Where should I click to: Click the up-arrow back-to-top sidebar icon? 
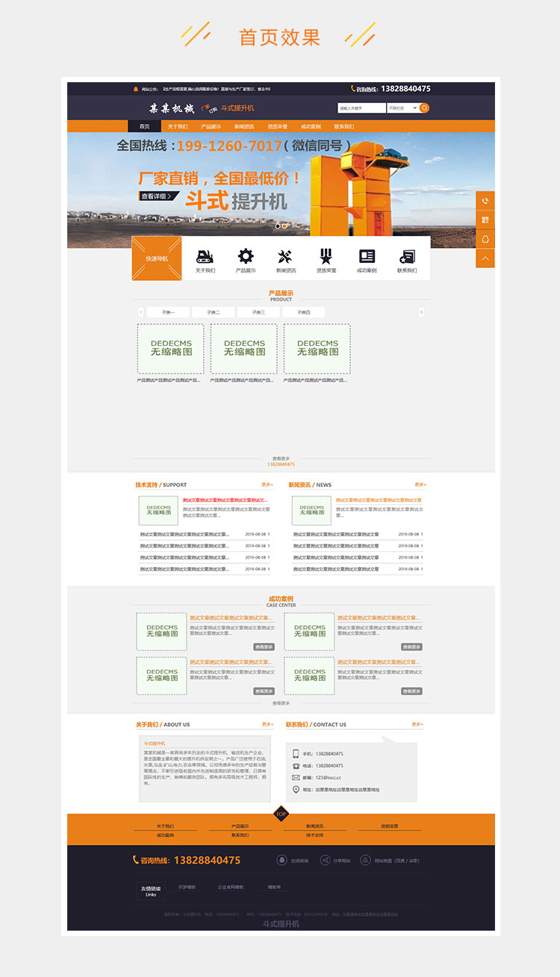pos(485,258)
